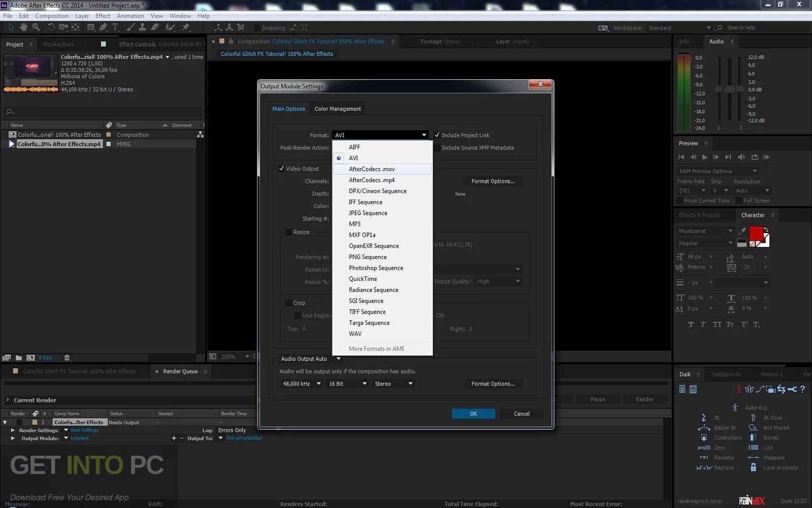The height and width of the screenshot is (508, 812).
Task: Choose PNG Sequence format
Action: click(x=382, y=257)
